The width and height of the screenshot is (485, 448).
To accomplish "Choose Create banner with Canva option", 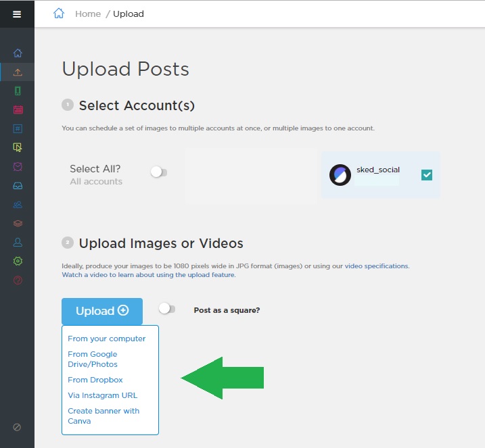I will [x=103, y=416].
